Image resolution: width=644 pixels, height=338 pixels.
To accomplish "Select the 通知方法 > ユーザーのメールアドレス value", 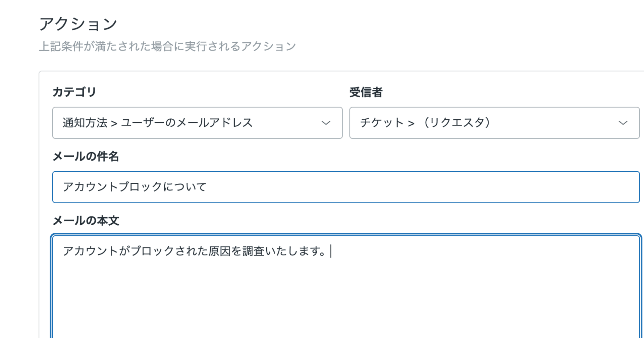I will 157,123.
